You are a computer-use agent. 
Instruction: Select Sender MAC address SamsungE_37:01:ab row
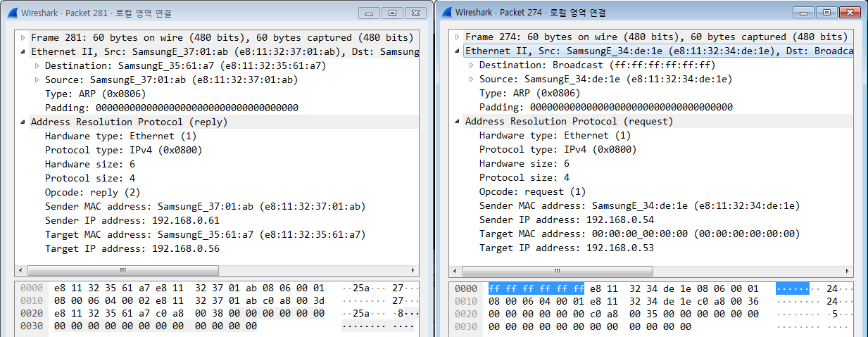tap(205, 206)
